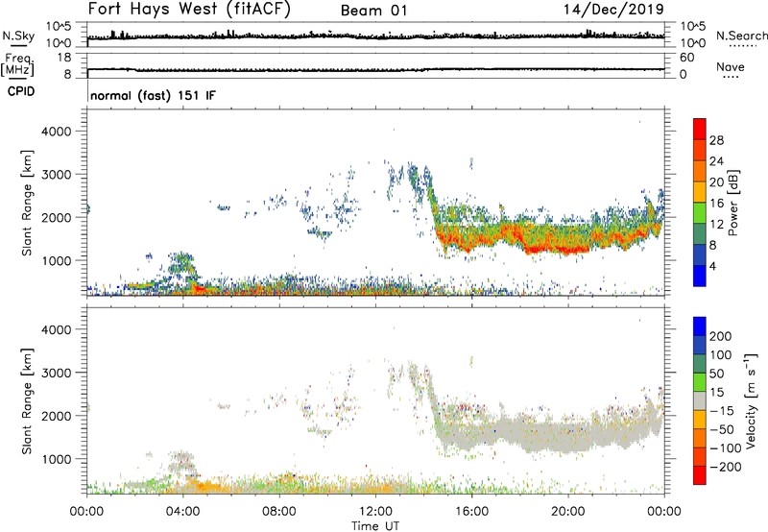Click the 'Fort Hays West (fitACF)' title
Screen dimensions: 768x532
point(189,10)
